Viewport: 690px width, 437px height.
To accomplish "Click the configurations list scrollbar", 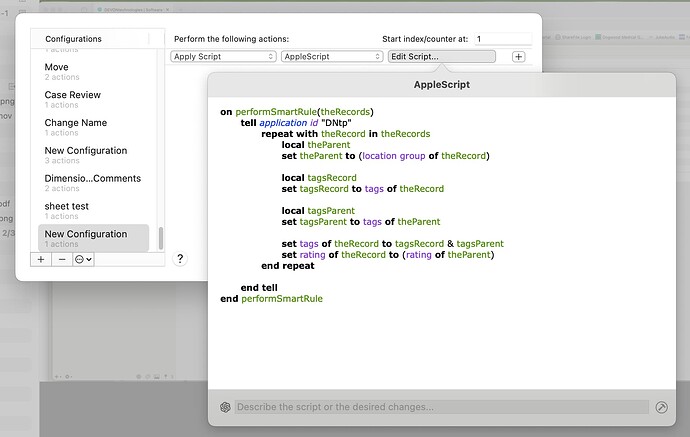I will [160, 237].
